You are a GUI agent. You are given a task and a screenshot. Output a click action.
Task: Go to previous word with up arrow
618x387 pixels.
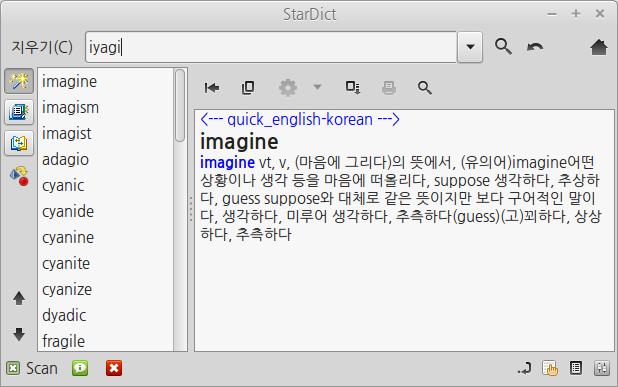click(19, 298)
